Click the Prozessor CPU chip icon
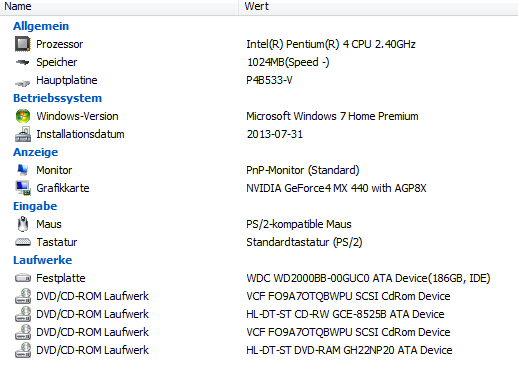Viewport: 518px width, 370px height. click(23, 44)
